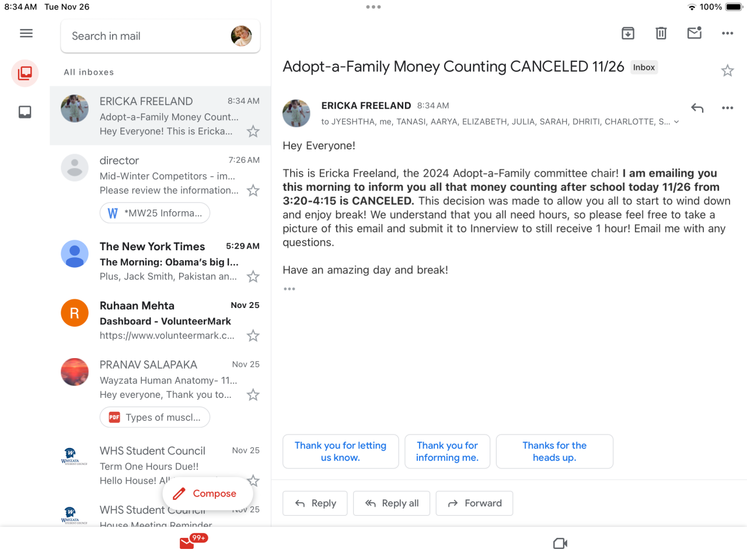Viewport: 747px width, 560px height.
Task: Choose 'Thank you for informing me' smart reply
Action: pos(448,452)
